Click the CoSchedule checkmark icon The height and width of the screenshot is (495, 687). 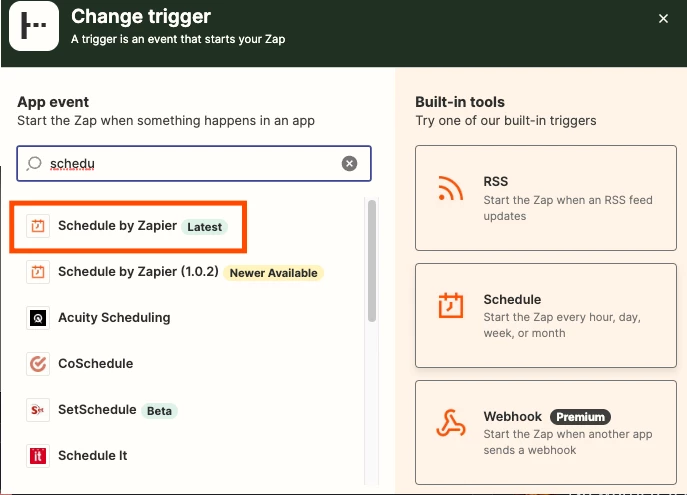click(38, 364)
